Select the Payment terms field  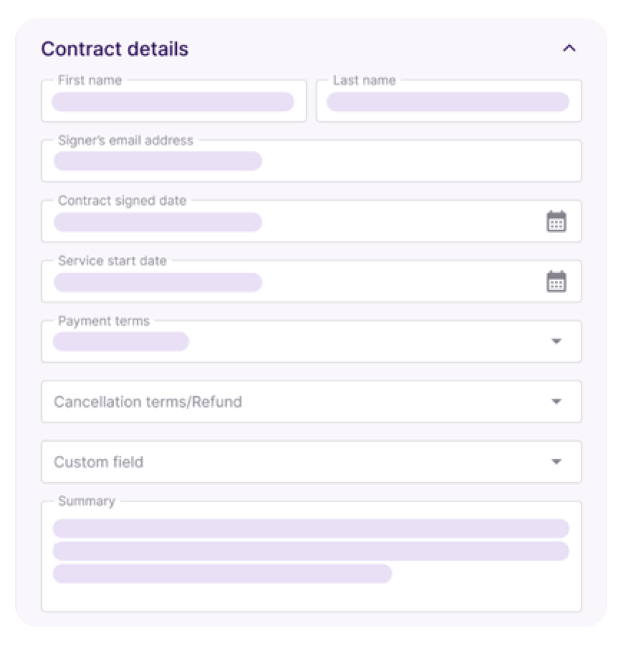coord(311,341)
